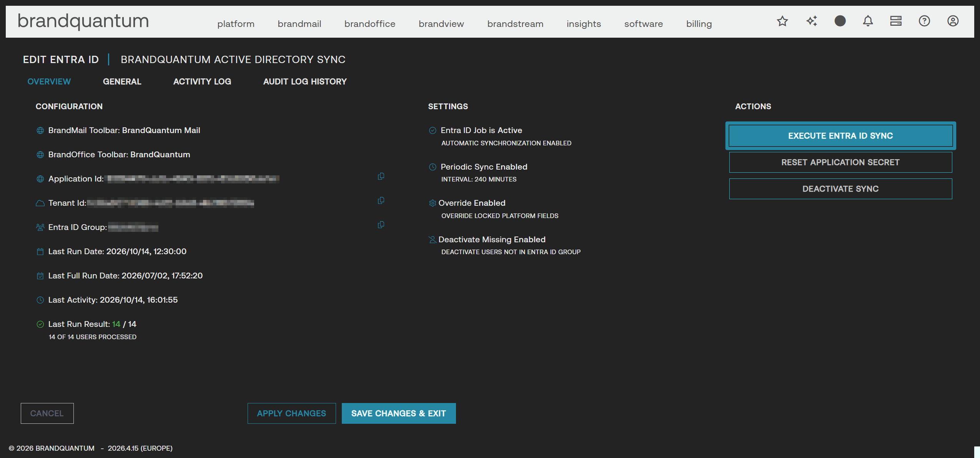
Task: Click the calendar icon beside Last Run Date
Action: pos(40,251)
